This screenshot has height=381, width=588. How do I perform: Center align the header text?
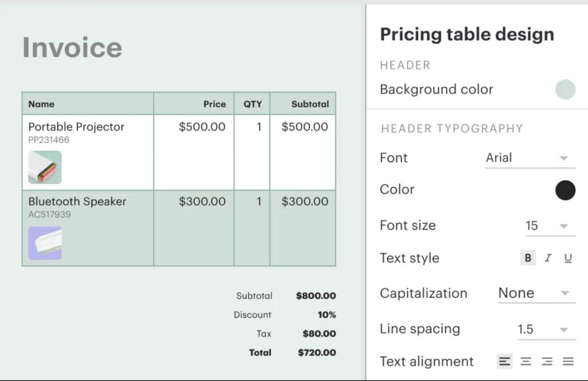pos(525,361)
